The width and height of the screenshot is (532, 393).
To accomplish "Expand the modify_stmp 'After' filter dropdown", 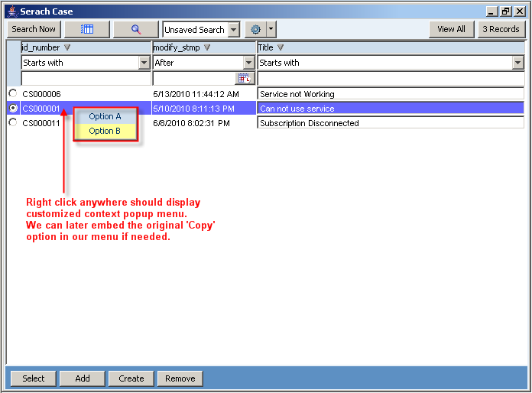I will click(x=249, y=63).
